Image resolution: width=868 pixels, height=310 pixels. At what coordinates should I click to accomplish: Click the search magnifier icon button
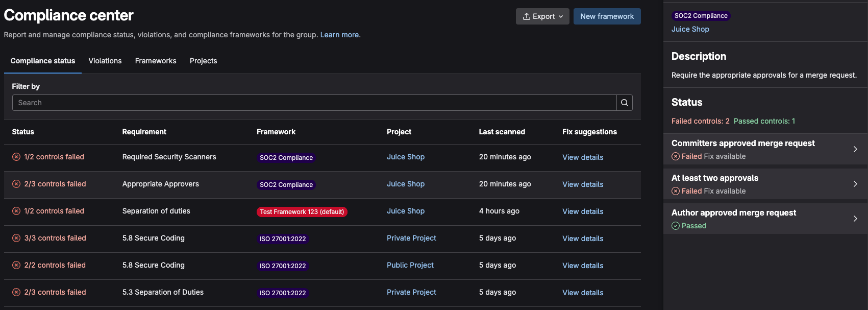click(x=624, y=103)
